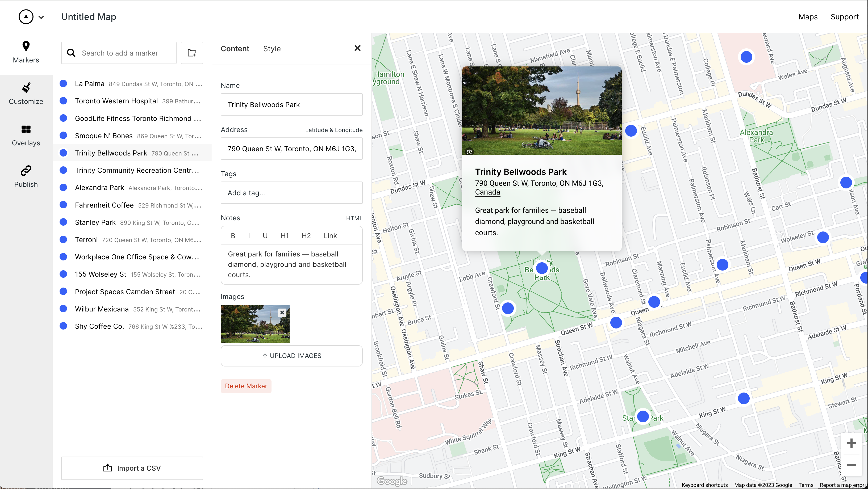Click the add folder icon button
The height and width of the screenshot is (489, 868).
[192, 53]
